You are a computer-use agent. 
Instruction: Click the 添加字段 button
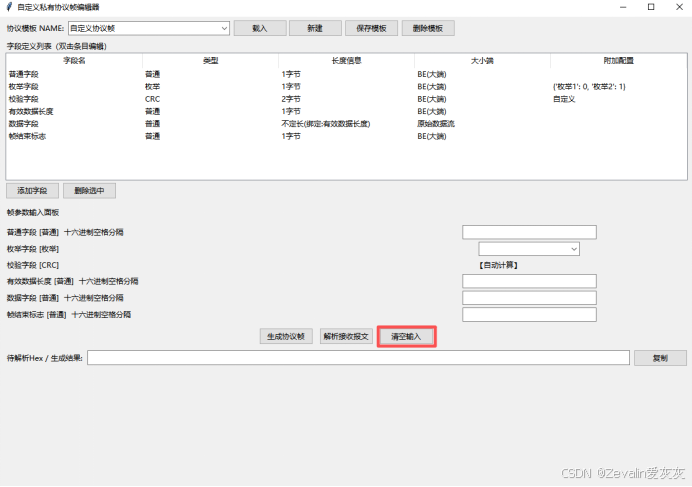tap(32, 191)
